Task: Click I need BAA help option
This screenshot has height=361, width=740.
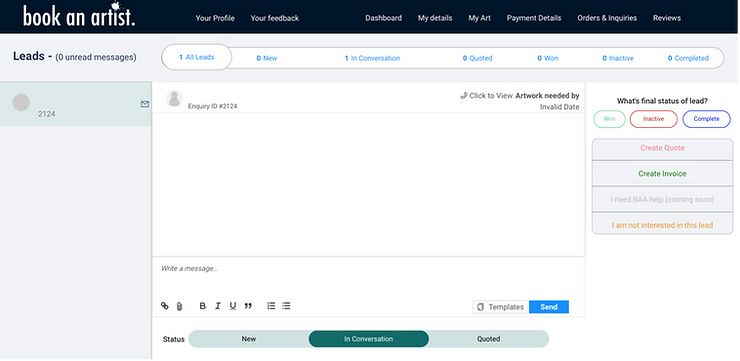Action: click(662, 200)
